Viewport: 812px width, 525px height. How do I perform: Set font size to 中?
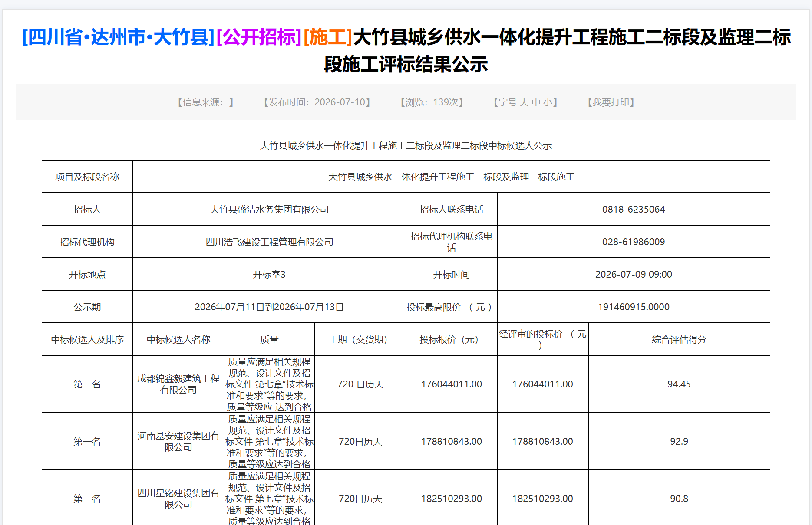(x=536, y=102)
